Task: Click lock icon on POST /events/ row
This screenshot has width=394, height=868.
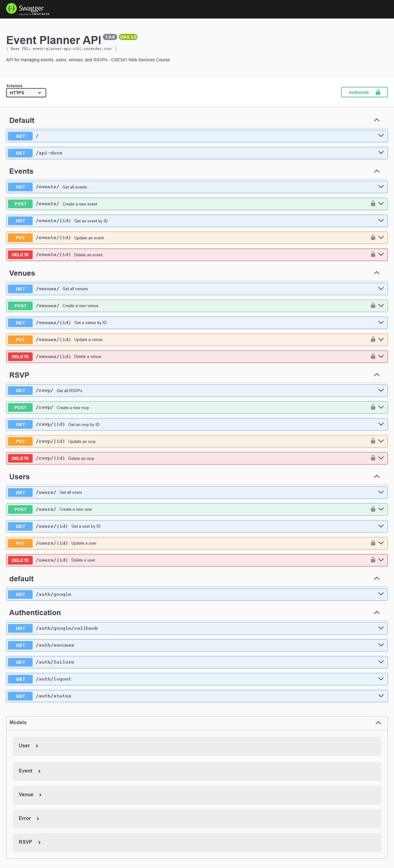Action: (x=373, y=204)
